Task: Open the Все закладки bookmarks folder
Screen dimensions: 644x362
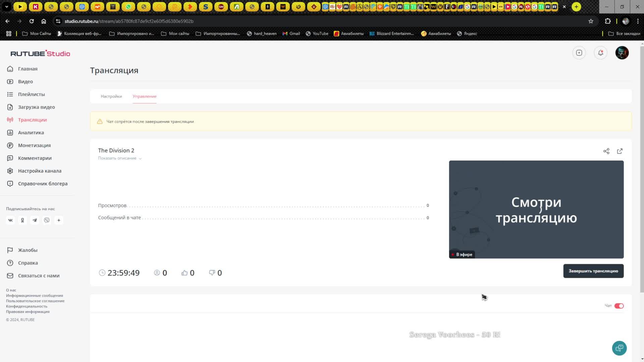Action: click(624, 34)
